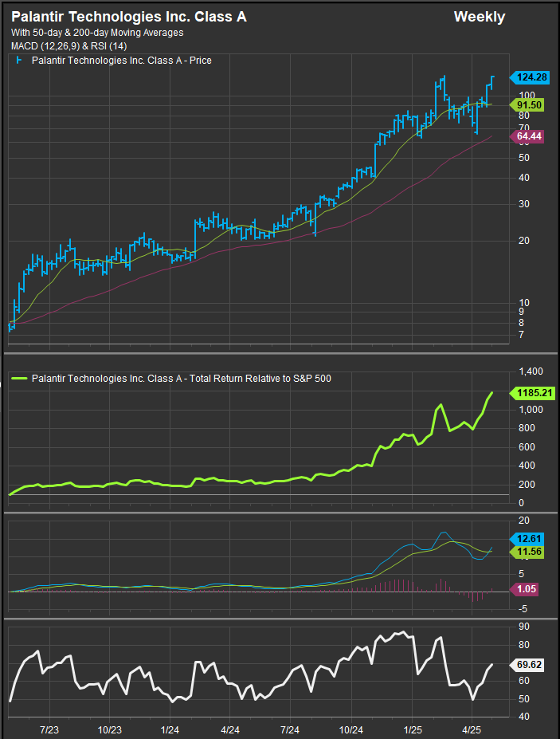The image size is (560, 739).
Task: Click the 30 price axis label
Action: tap(523, 204)
